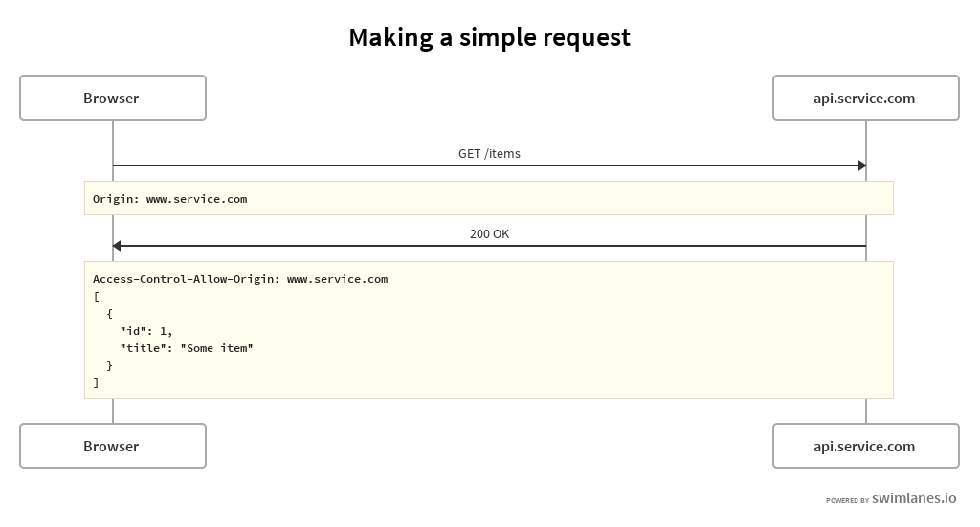The width and height of the screenshot is (980, 527).
Task: Click the "title": "Some item" line
Action: [187, 348]
